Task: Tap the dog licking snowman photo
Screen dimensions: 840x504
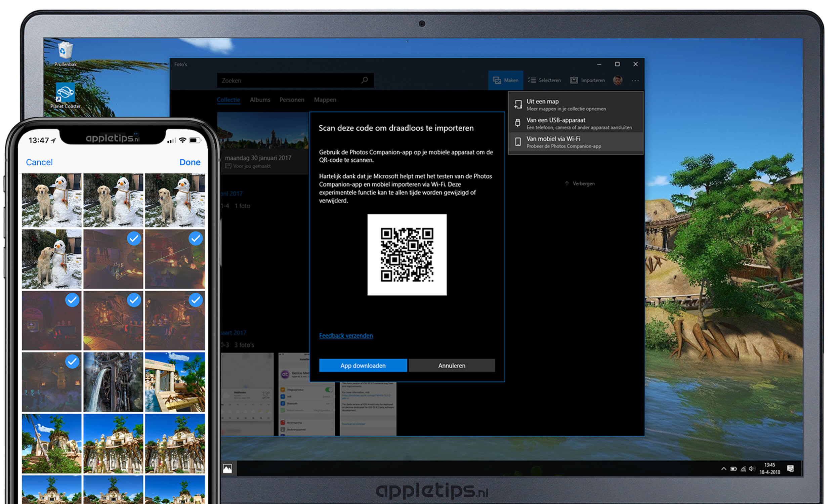Action: pos(52,259)
